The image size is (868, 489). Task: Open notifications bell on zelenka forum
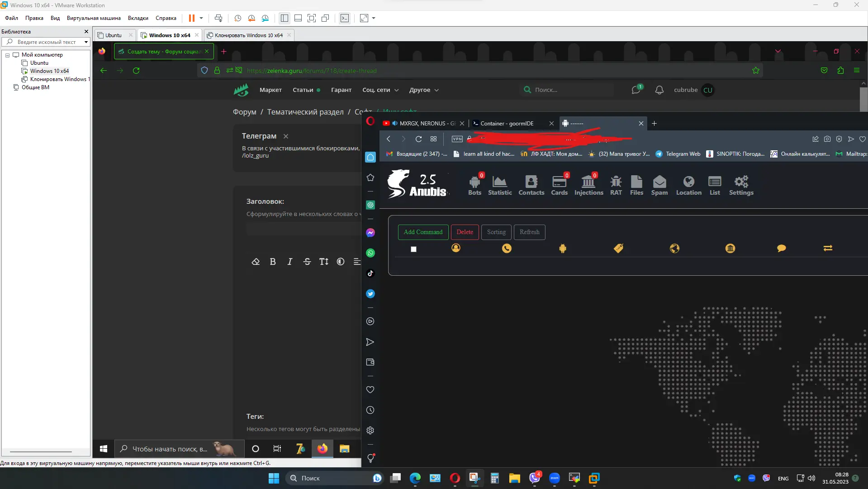pos(659,90)
